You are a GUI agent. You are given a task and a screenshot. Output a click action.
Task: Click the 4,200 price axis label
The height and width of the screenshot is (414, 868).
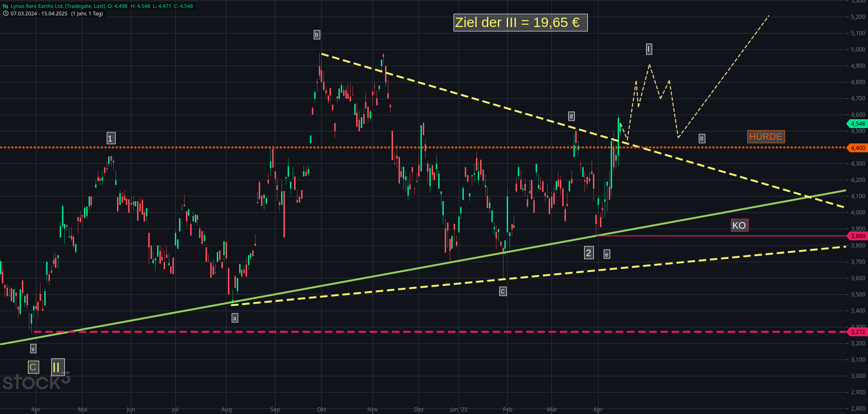pos(858,180)
